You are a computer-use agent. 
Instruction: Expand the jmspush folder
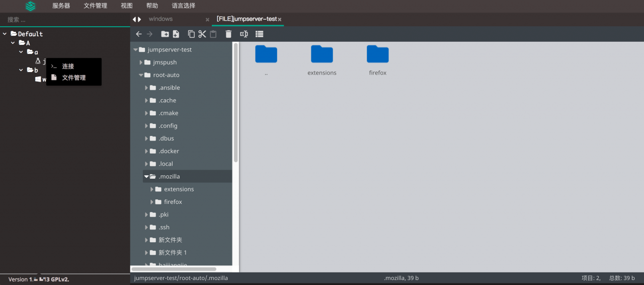tap(141, 62)
